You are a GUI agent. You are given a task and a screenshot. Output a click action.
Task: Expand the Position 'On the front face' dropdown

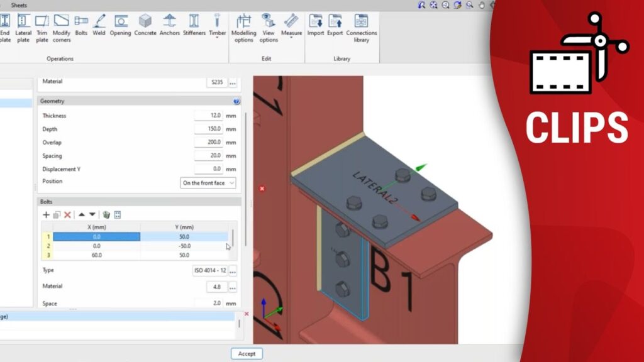pyautogui.click(x=208, y=183)
